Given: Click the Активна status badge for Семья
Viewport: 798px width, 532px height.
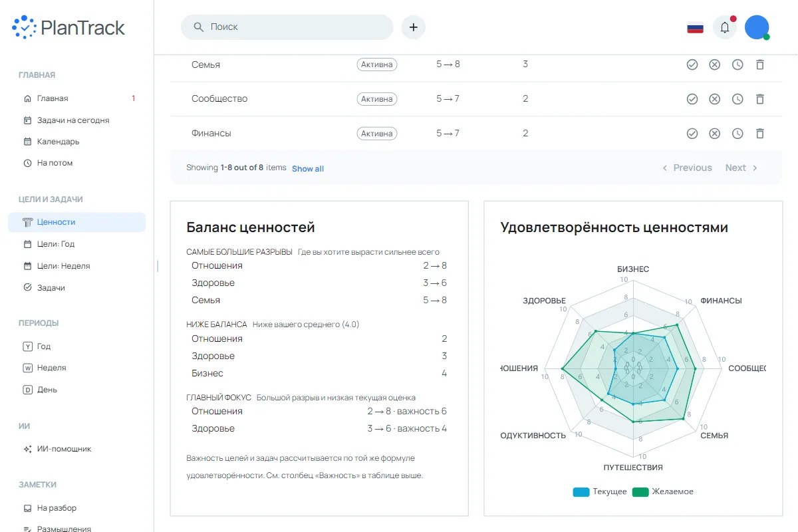Looking at the screenshot, I should [x=377, y=65].
